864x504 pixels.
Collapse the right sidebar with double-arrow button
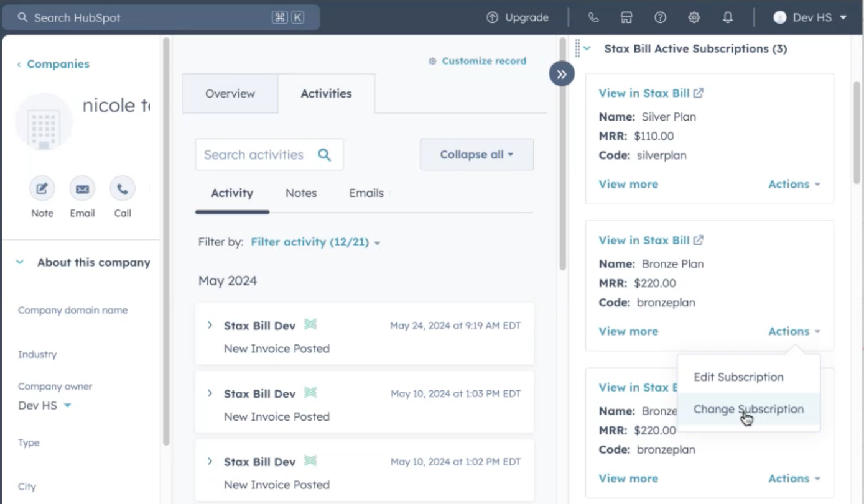[x=562, y=75]
